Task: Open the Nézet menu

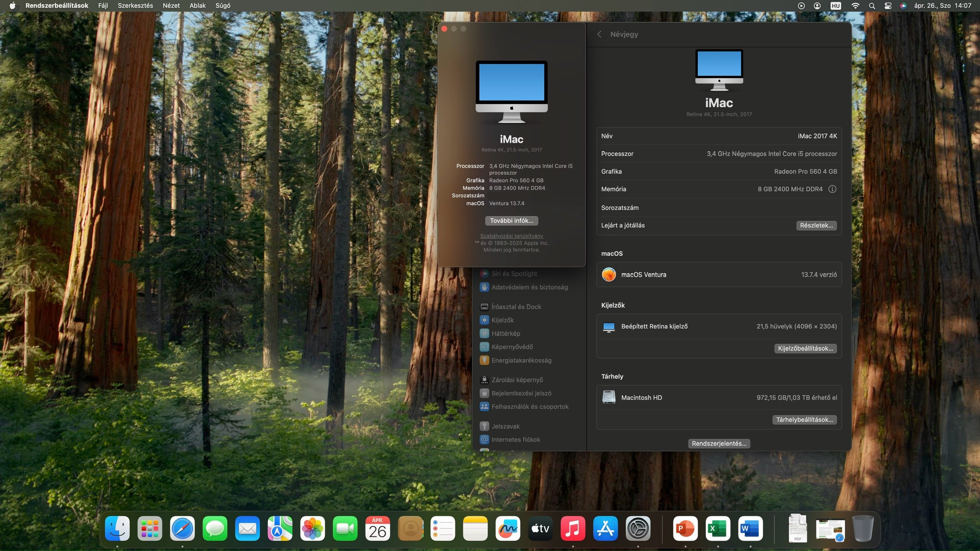Action: pos(171,6)
